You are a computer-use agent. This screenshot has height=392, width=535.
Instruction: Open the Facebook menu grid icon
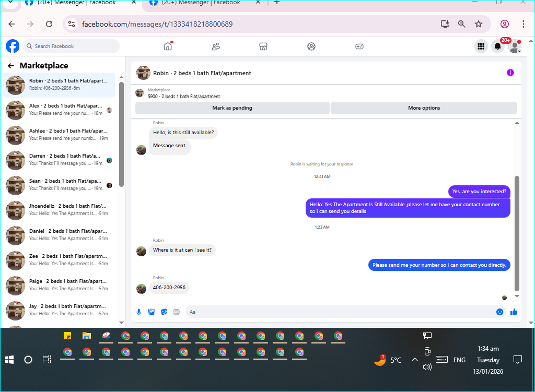(x=481, y=46)
